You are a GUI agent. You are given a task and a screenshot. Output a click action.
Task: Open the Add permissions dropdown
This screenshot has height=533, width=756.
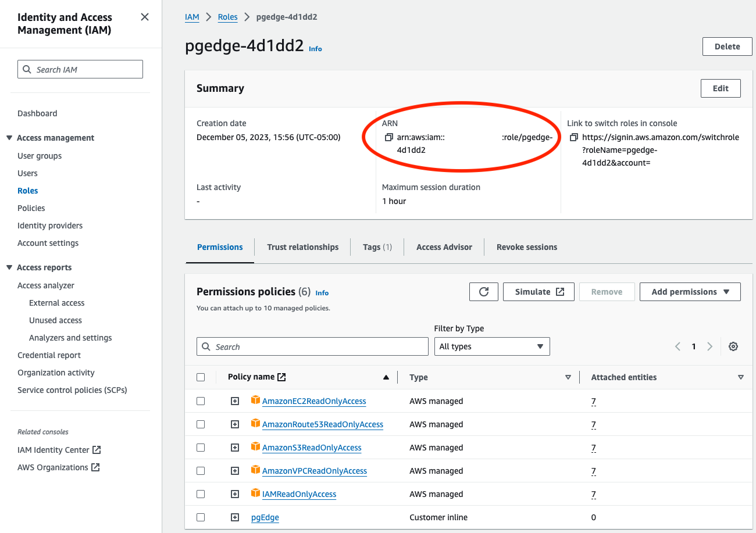690,292
